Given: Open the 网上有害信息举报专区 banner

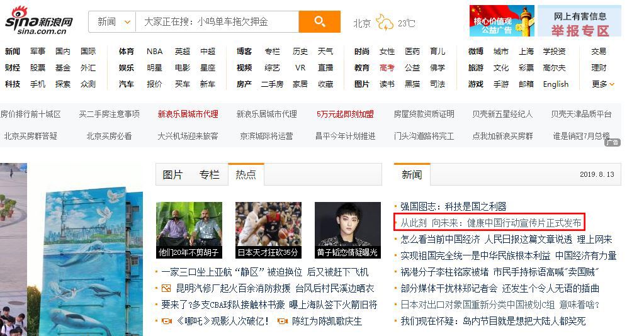Looking at the screenshot, I should [580, 21].
